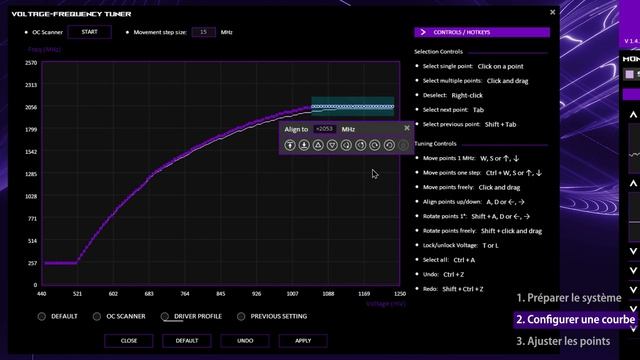Click the Movement step size field
The width and height of the screenshot is (640, 360).
point(204,32)
